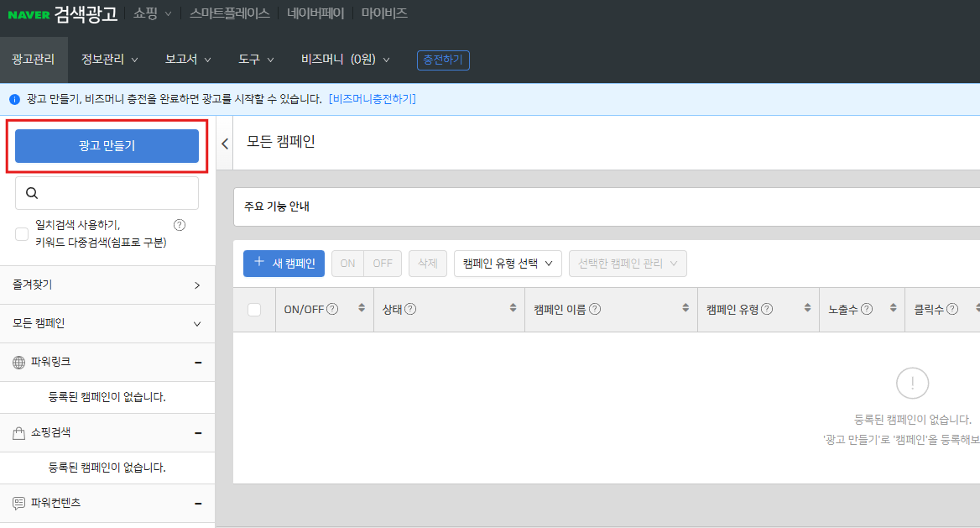Collapse the left sidebar with arrow icon
Viewport: 980px width, 528px height.
coord(225,144)
